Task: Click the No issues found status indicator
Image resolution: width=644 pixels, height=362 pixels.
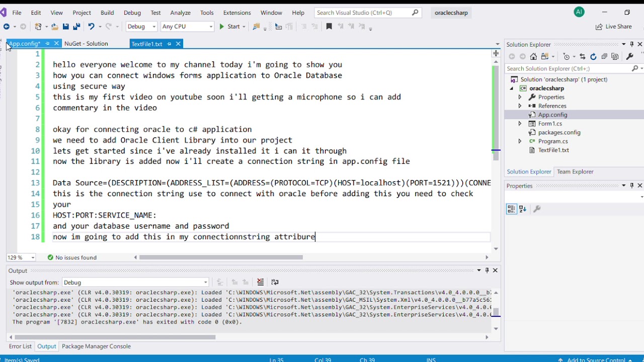Action: (x=72, y=257)
